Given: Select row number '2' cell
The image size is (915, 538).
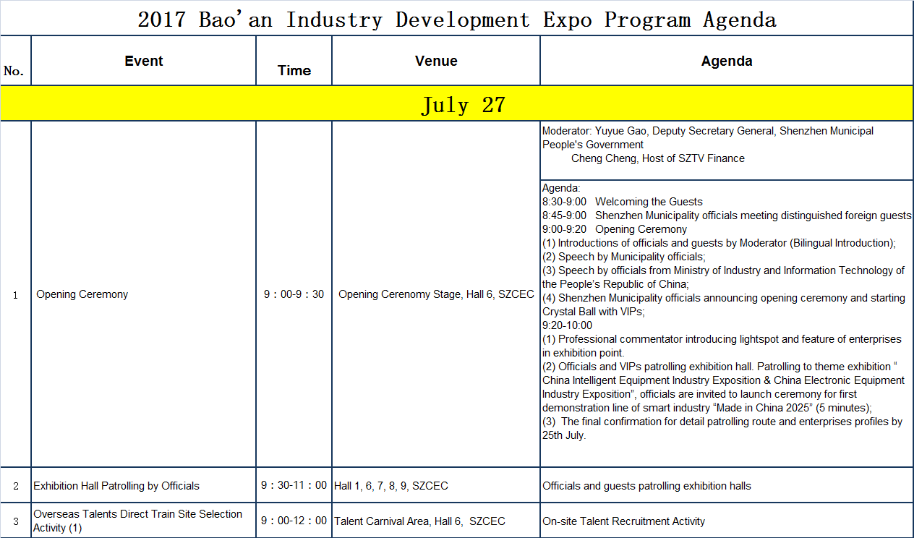Looking at the screenshot, I should tap(16, 486).
